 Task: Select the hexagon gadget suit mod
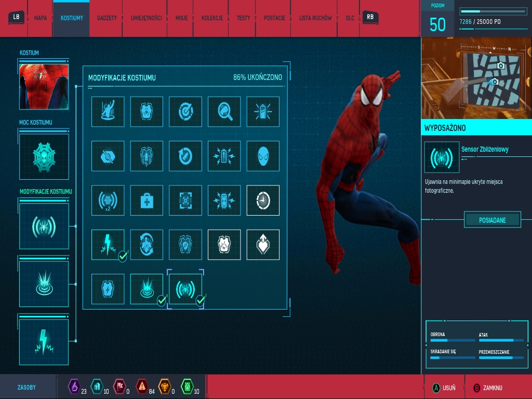point(108,156)
